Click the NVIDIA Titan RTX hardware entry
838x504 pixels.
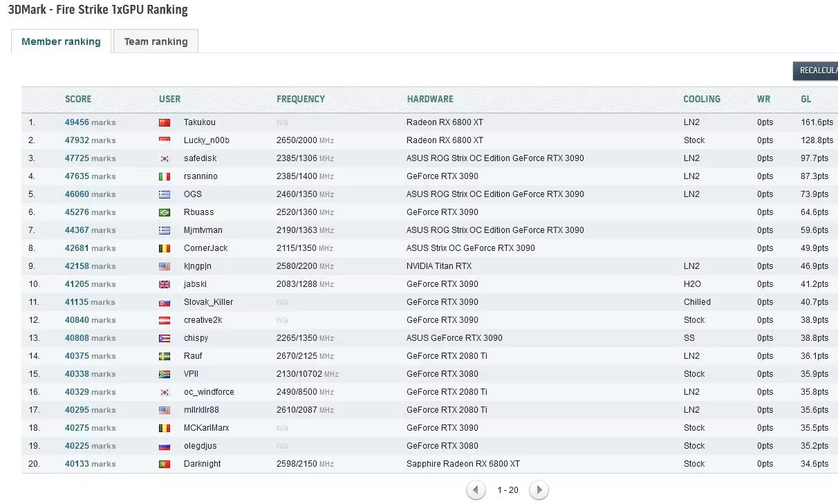pos(439,266)
